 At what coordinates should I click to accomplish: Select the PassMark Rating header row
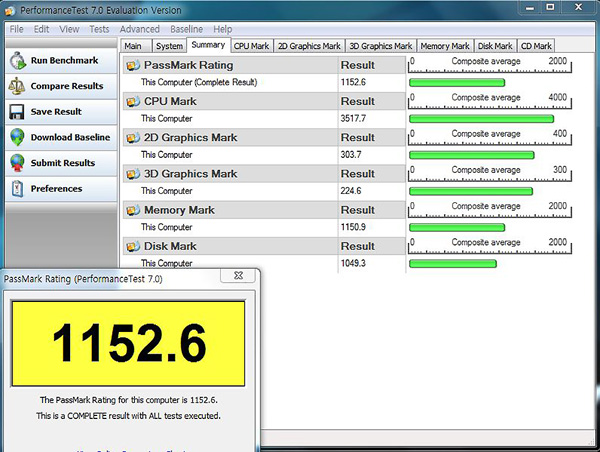264,65
